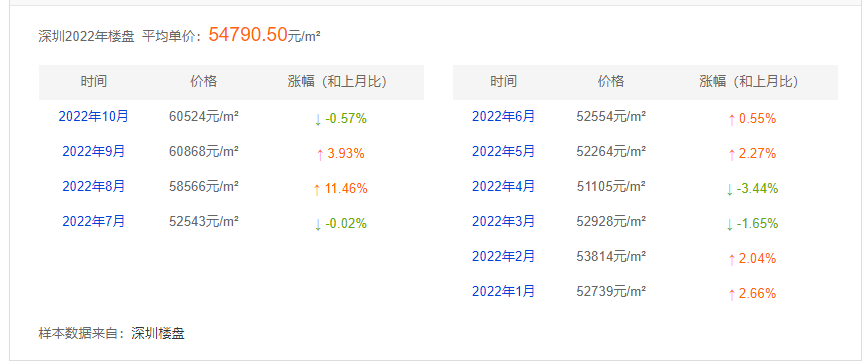The width and height of the screenshot is (863, 362).
Task: Open the 2022年6月 month link
Action: point(503,117)
